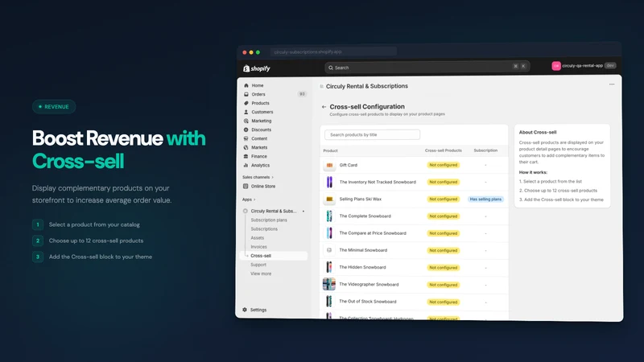Open the Discounts page
644x362 pixels.
click(x=261, y=130)
